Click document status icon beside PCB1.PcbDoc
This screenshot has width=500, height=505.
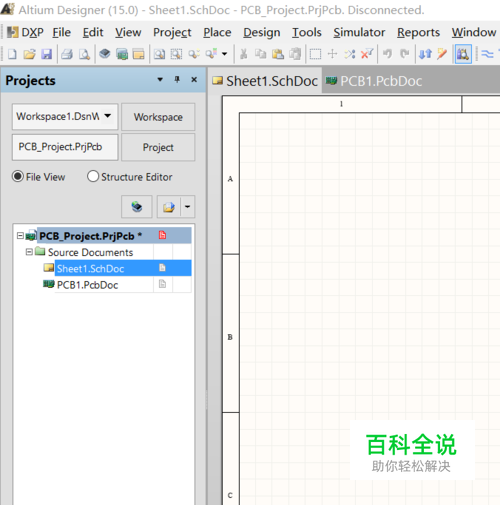click(x=162, y=284)
